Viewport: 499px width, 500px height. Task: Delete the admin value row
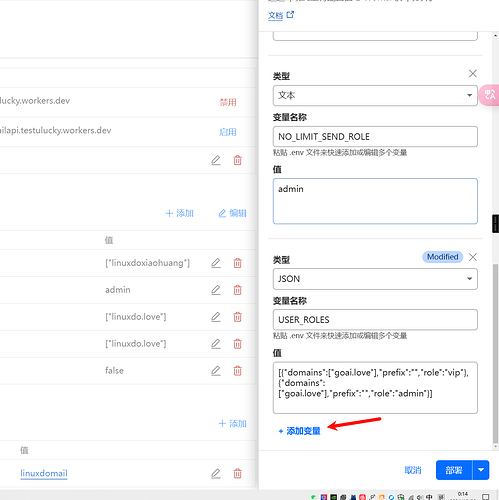(237, 290)
